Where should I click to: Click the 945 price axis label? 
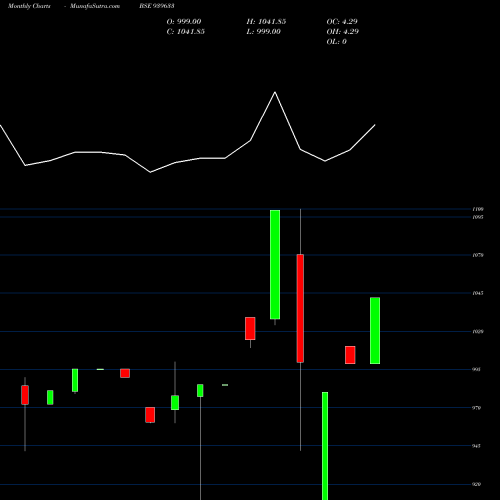click(x=477, y=446)
